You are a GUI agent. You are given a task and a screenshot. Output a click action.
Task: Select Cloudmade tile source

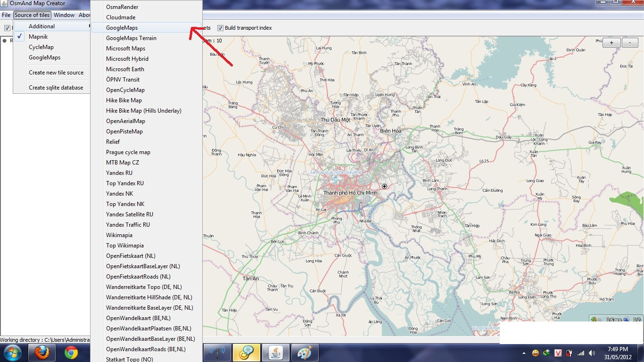147,17
